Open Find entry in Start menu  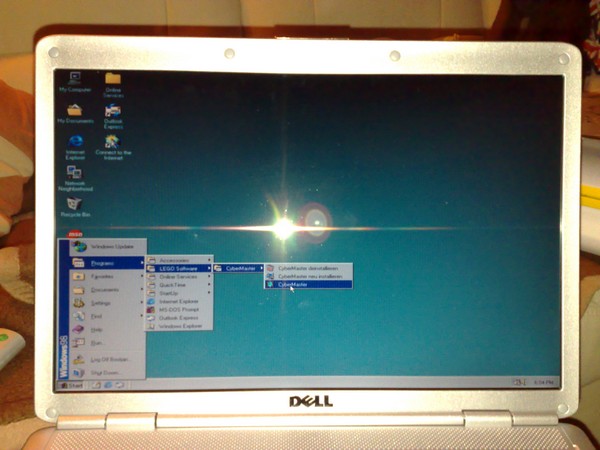coord(108,316)
